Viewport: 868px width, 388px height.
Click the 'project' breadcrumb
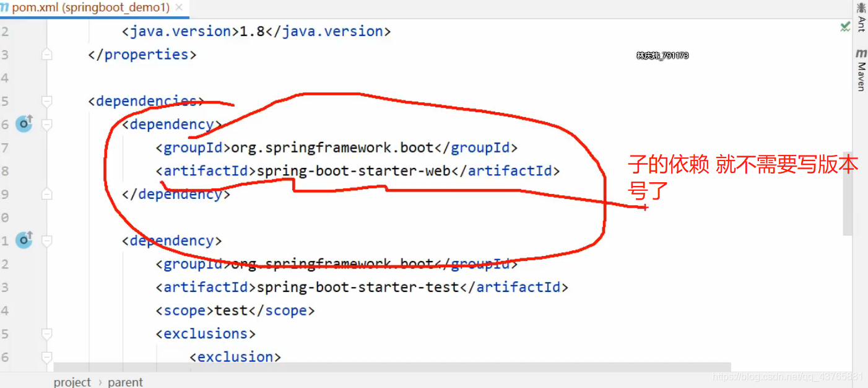pyautogui.click(x=72, y=382)
